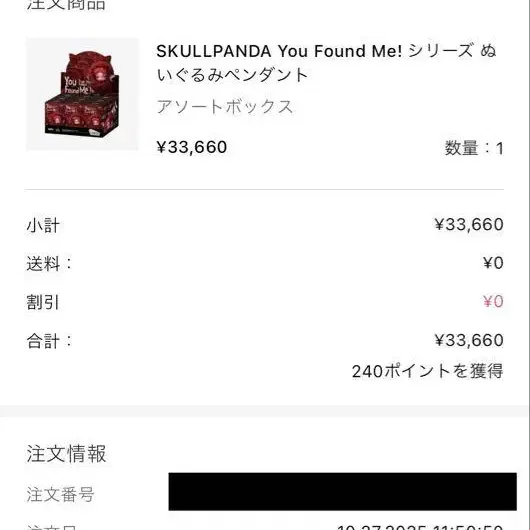The image size is (530, 530).
Task: Click the 注文番号 label
Action: (x=61, y=495)
